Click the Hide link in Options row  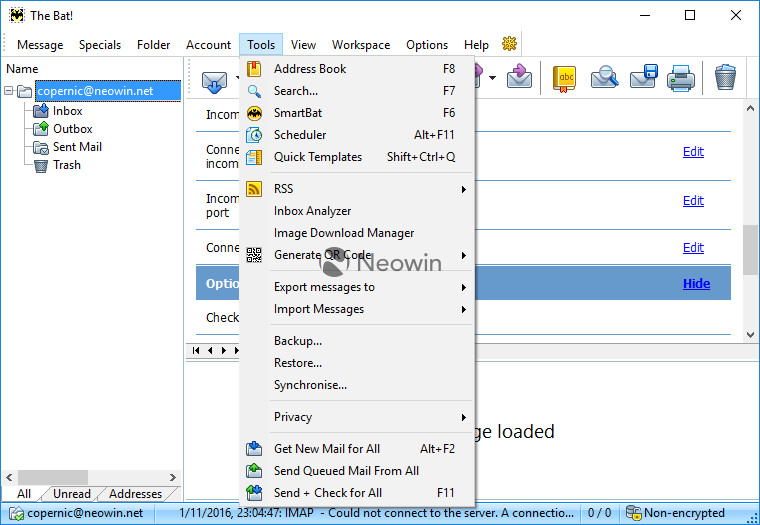[696, 284]
